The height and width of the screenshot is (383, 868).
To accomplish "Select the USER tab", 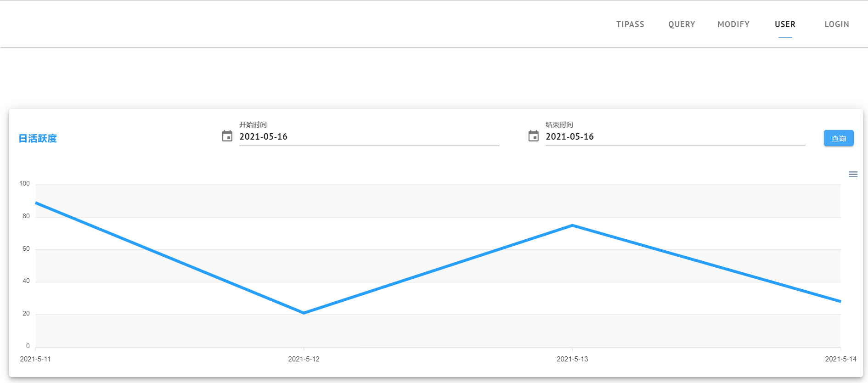I will pos(785,24).
